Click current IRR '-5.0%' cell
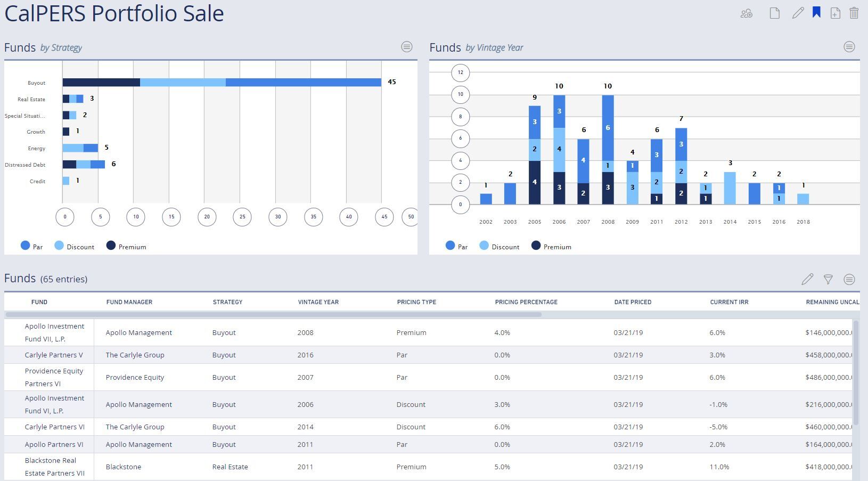This screenshot has width=868, height=481. coord(718,427)
